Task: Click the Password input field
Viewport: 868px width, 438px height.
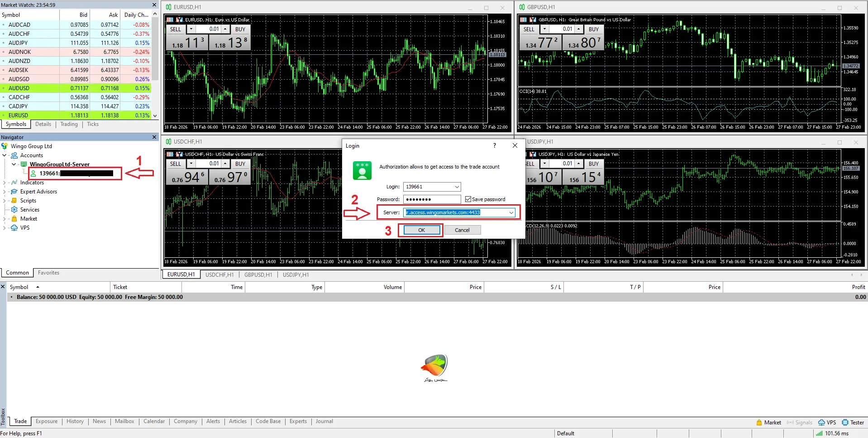Action: [432, 199]
